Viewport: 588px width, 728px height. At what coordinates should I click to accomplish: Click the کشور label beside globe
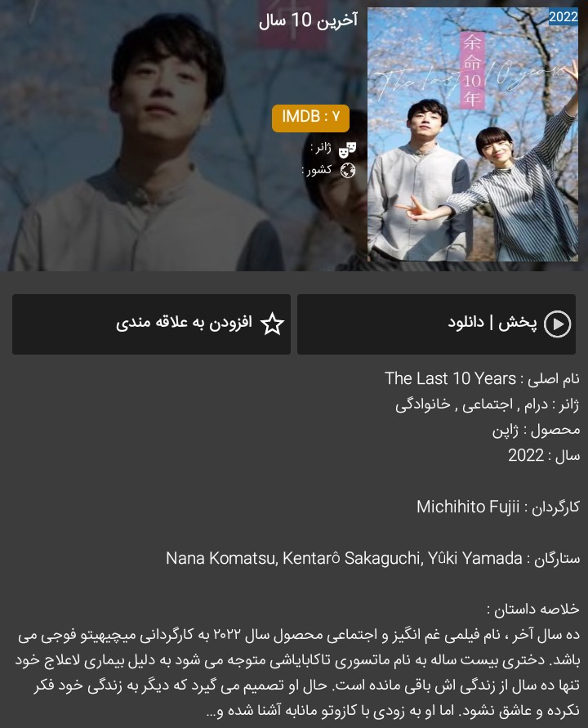coord(317,171)
